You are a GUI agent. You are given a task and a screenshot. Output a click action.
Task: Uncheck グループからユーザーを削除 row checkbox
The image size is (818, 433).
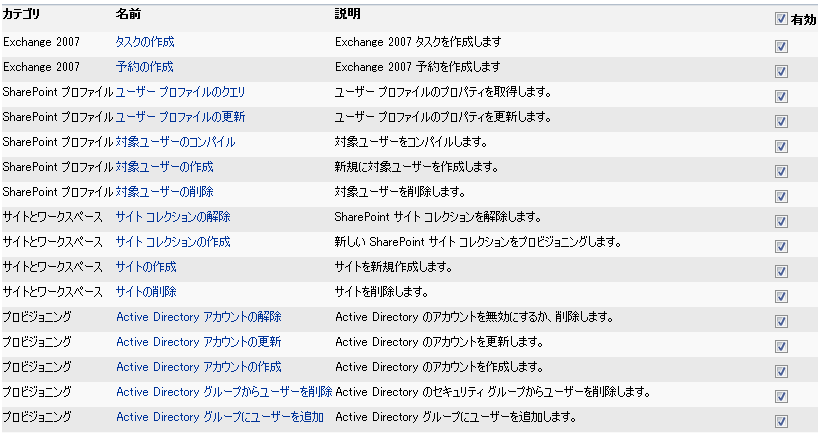pos(781,397)
